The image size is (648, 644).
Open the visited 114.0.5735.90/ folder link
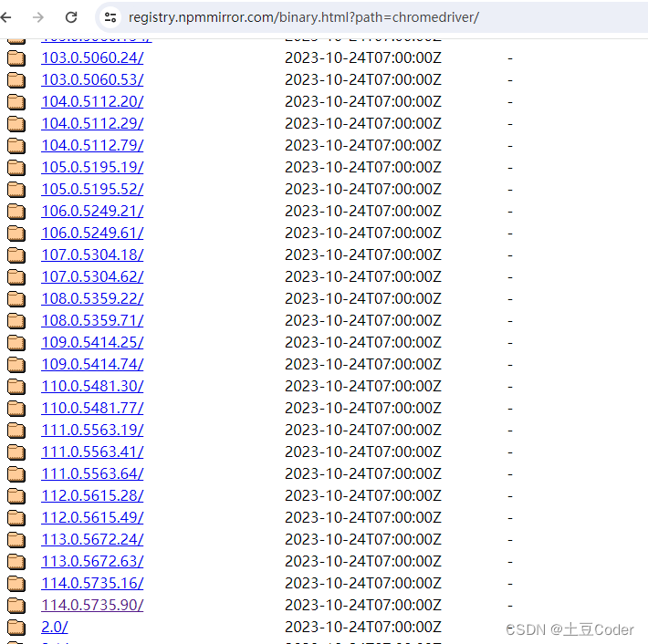click(92, 605)
